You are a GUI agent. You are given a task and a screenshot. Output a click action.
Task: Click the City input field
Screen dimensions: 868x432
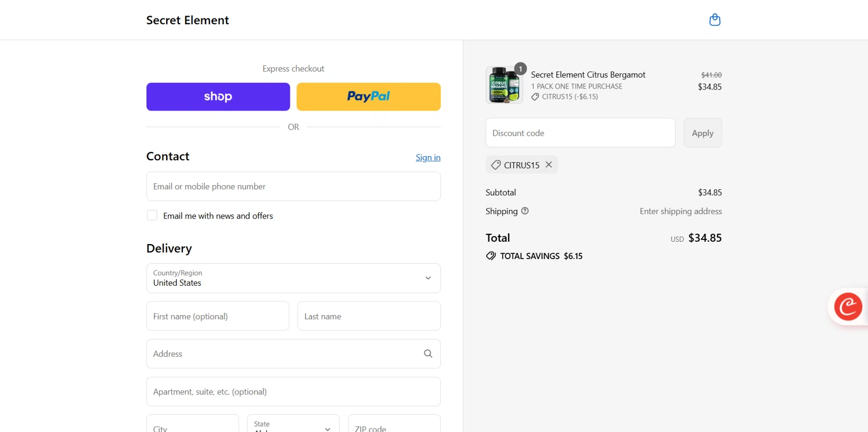coord(193,423)
